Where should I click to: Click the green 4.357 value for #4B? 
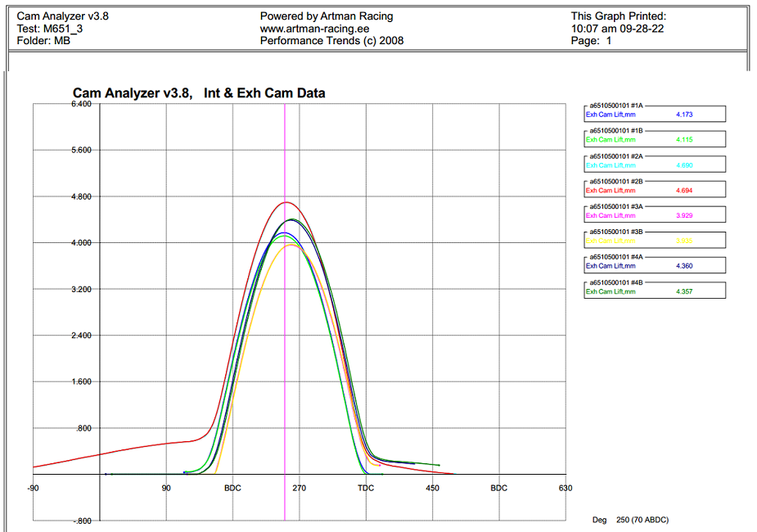pyautogui.click(x=684, y=291)
